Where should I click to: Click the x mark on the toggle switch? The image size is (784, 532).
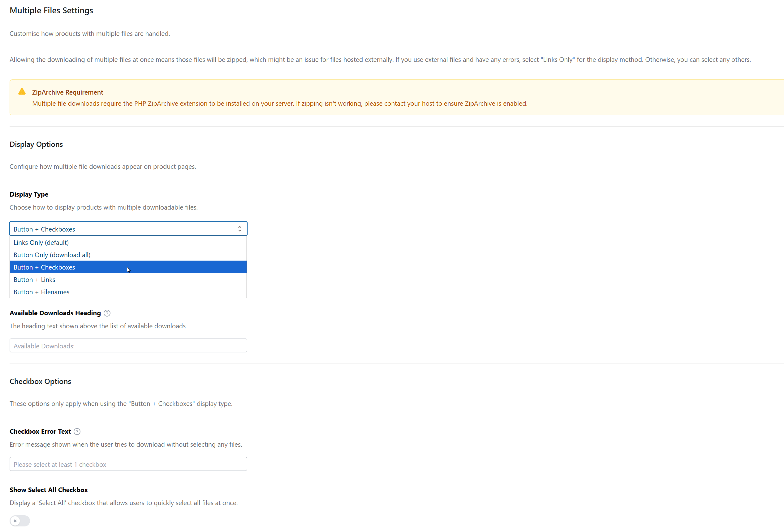(x=15, y=521)
